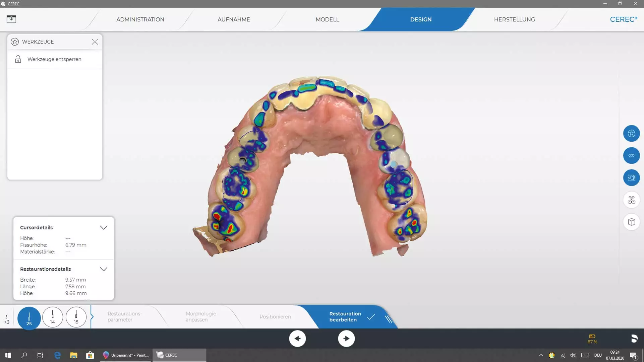Image resolution: width=644 pixels, height=362 pixels.
Task: Click the save/download icon top left
Action: click(x=11, y=19)
